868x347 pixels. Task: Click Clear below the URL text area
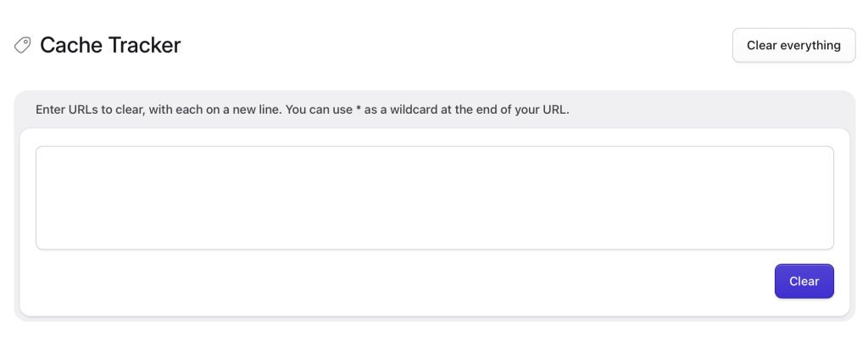804,281
